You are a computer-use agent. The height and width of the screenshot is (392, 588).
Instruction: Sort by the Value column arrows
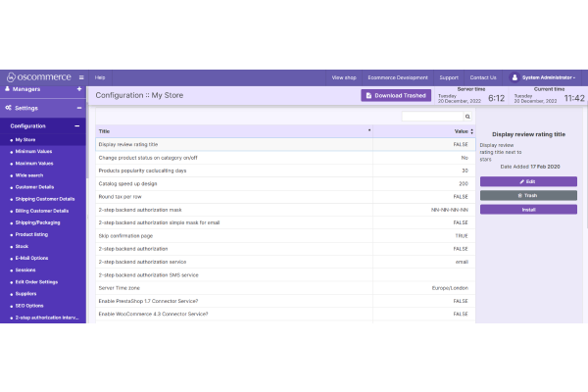471,131
